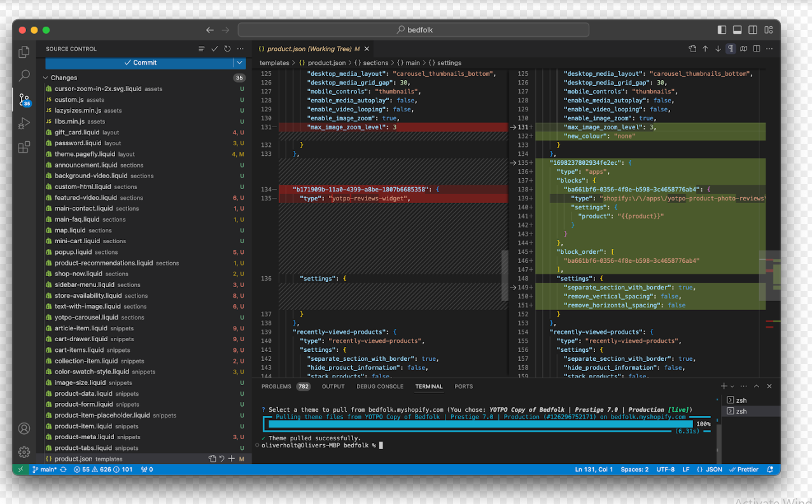The image size is (812, 504).
Task: Switch to the Debug Console tab
Action: coord(379,387)
